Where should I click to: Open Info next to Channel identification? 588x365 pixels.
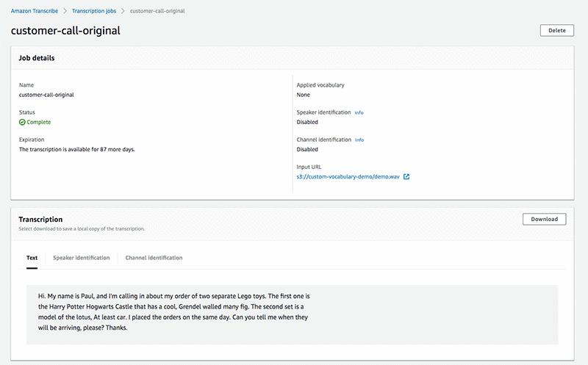click(x=359, y=140)
